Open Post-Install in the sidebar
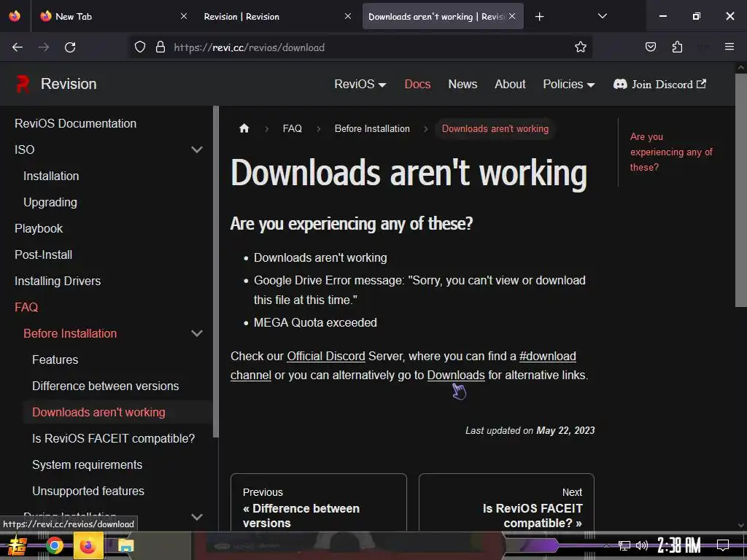Screen dimensions: 747x560 (x=43, y=254)
